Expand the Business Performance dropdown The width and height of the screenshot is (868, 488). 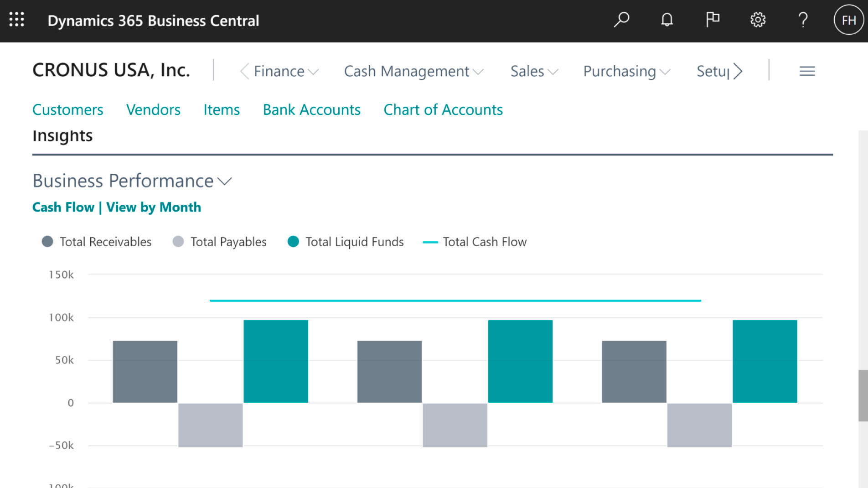click(x=224, y=182)
